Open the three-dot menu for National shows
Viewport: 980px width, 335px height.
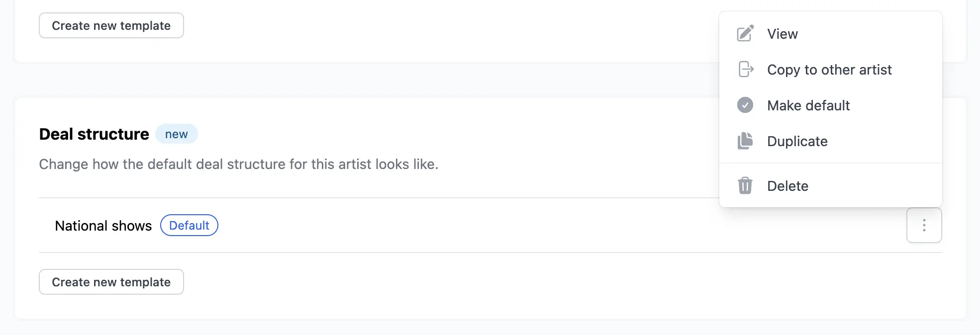coord(924,226)
